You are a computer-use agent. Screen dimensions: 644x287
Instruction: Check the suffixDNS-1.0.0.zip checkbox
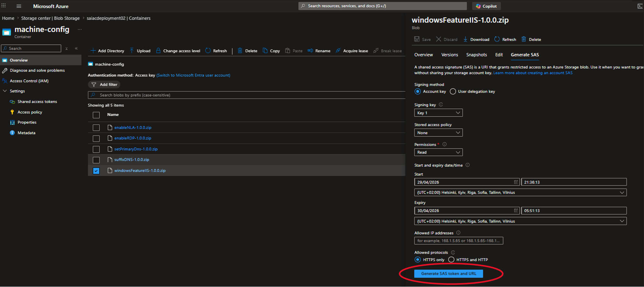pos(96,160)
